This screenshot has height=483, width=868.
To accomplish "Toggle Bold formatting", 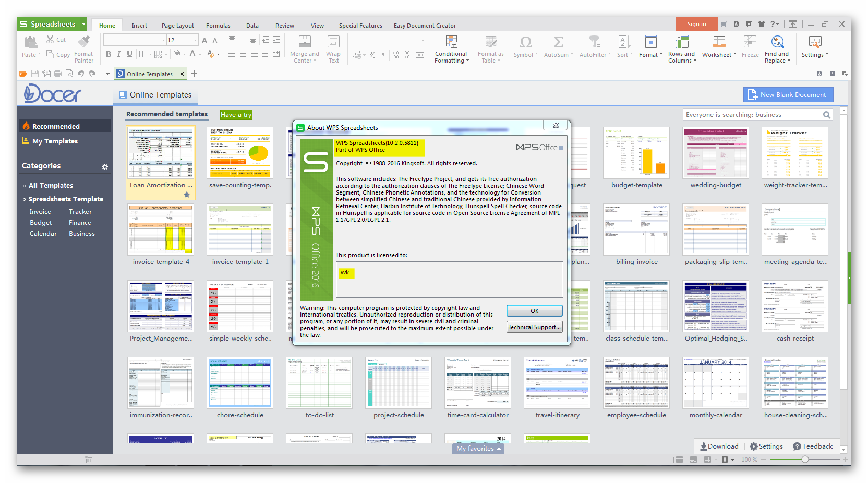I will click(108, 54).
